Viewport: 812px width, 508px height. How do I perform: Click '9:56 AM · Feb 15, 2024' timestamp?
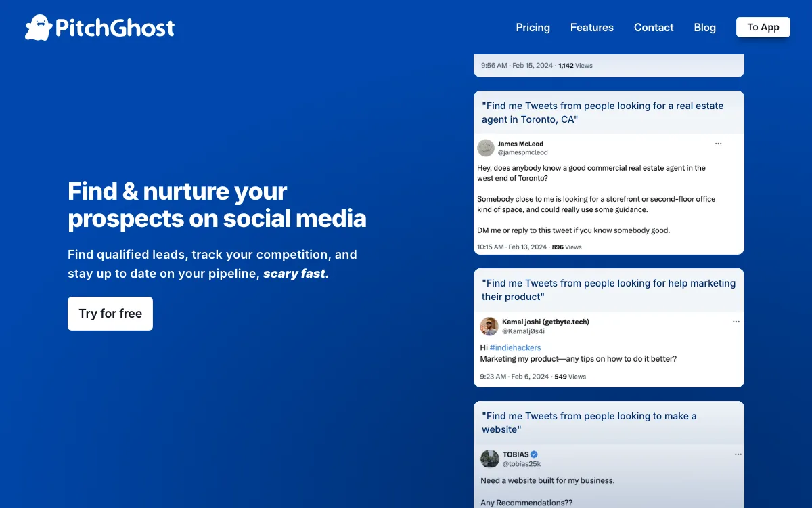click(517, 66)
